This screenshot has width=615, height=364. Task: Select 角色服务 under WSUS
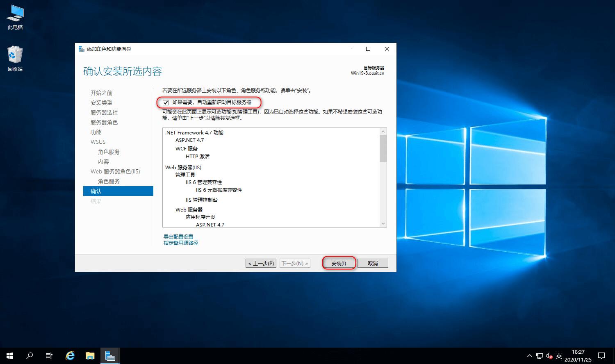click(x=109, y=152)
